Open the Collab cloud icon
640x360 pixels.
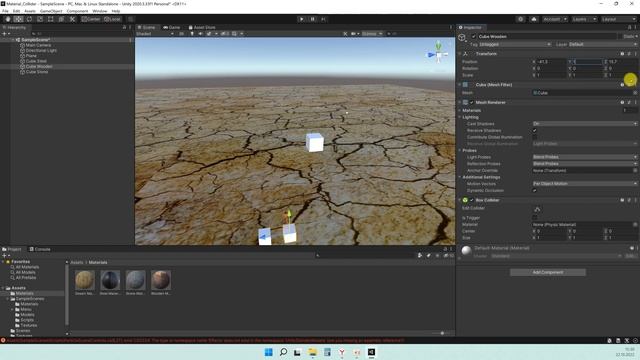[x=534, y=19]
